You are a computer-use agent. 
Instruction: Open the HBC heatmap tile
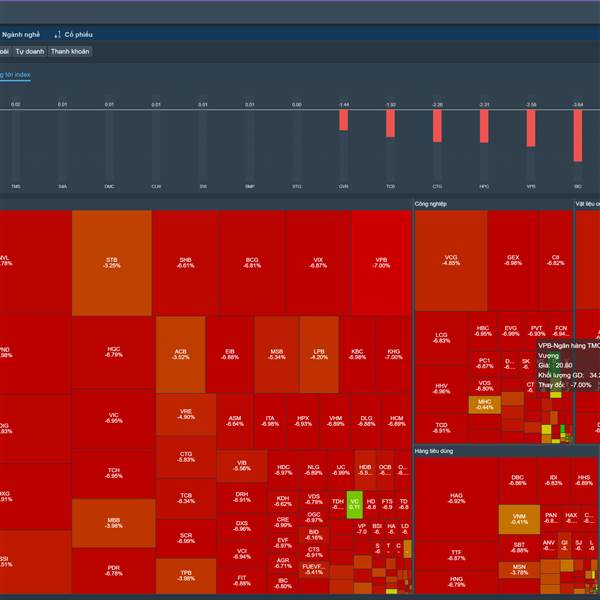pyautogui.click(x=483, y=331)
